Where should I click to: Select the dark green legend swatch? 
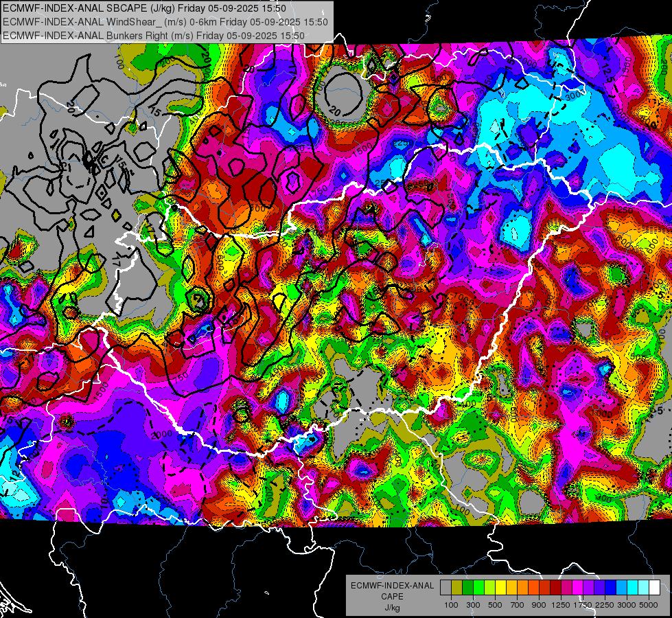[x=467, y=588]
